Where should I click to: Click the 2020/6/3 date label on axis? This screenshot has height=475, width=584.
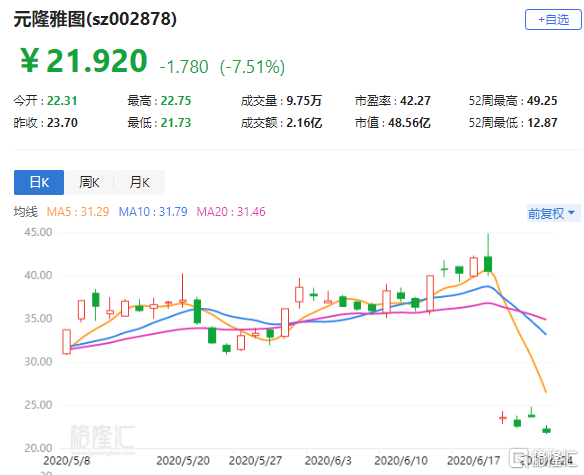(x=328, y=461)
